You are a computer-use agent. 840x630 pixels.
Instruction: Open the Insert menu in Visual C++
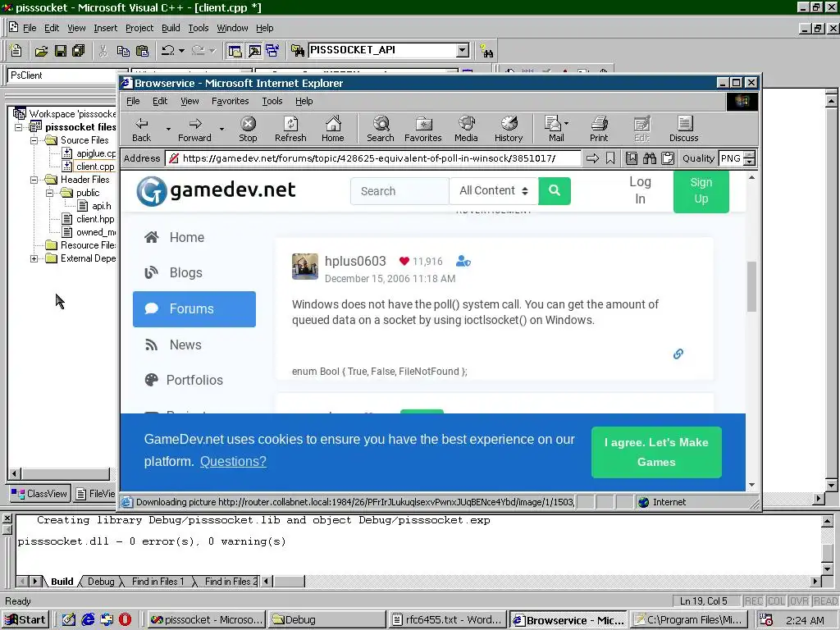click(x=105, y=28)
